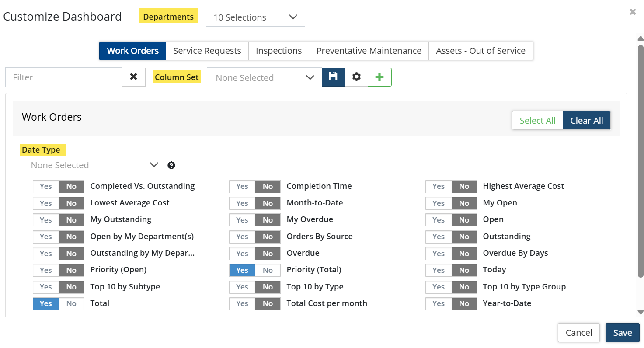Viewport: 644px width, 348px height.
Task: Toggle Completed Vs. Outstanding to Yes
Action: 46,186
